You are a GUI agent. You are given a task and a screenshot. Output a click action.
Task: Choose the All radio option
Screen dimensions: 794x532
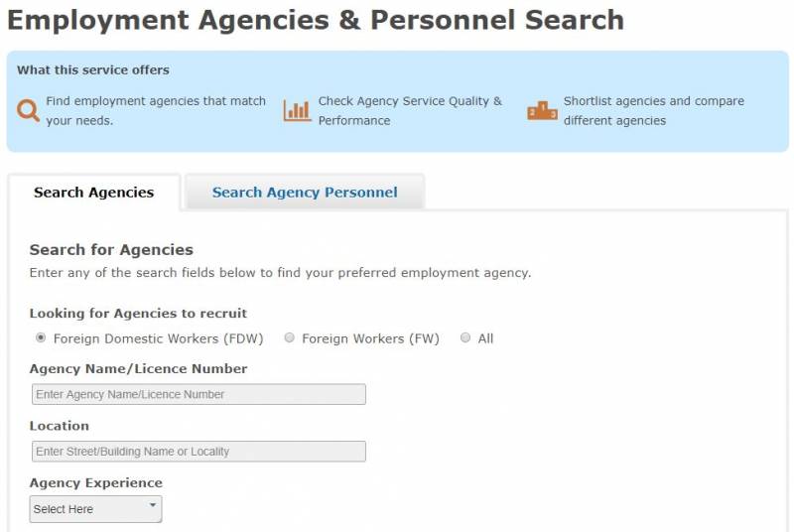coord(465,337)
